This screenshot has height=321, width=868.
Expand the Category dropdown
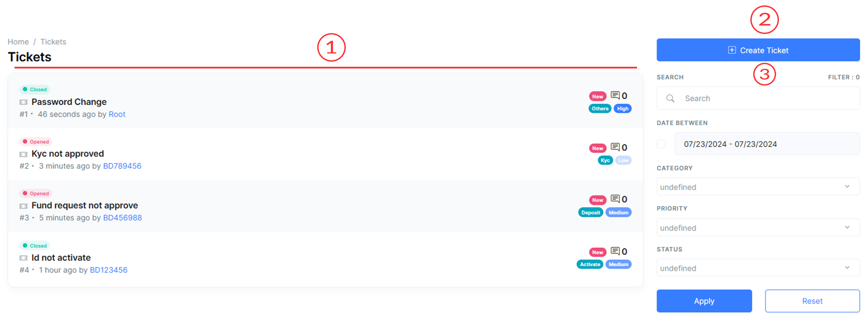coord(758,187)
